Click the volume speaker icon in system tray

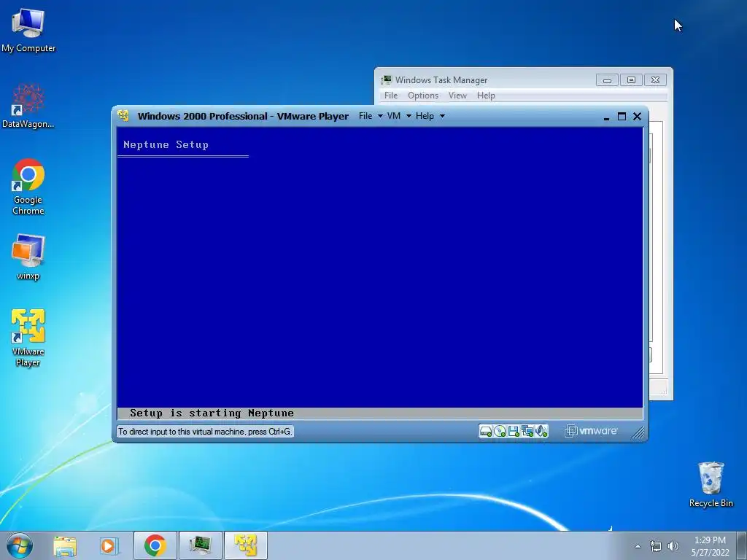pos(673,546)
